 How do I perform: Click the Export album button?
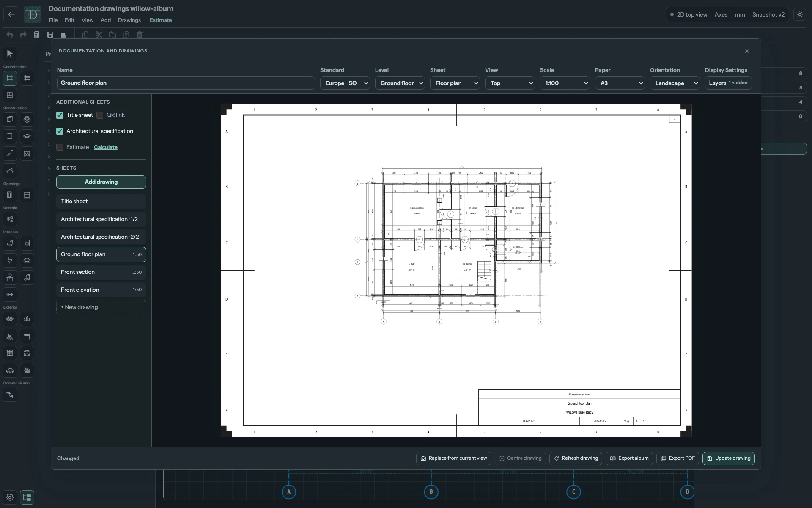tap(629, 458)
